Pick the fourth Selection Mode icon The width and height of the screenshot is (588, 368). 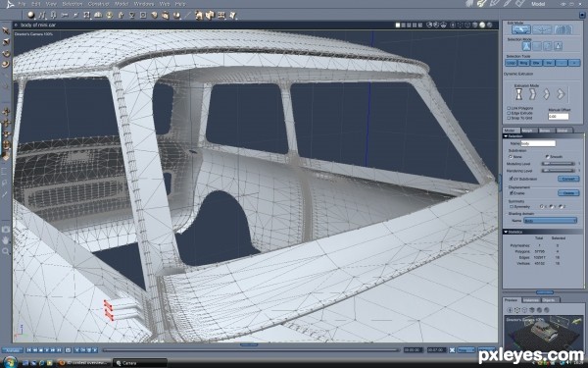(x=558, y=46)
